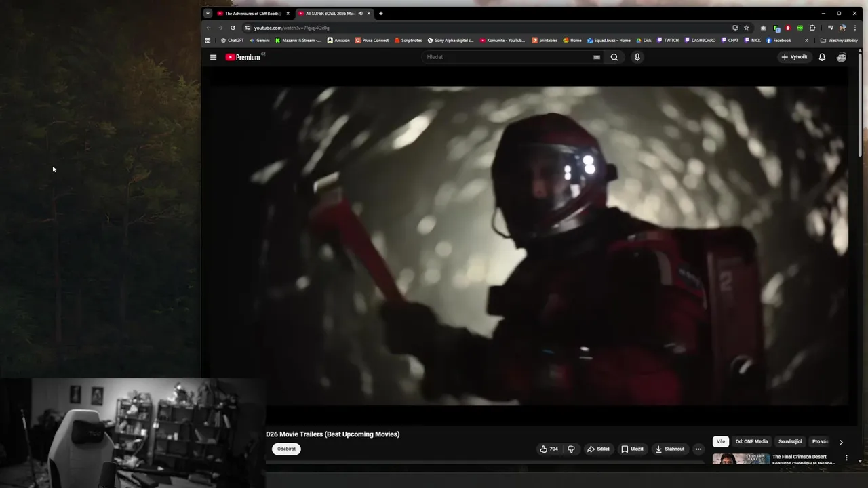The image size is (868, 488).
Task: Open YouTube notifications bell
Action: [x=822, y=57]
